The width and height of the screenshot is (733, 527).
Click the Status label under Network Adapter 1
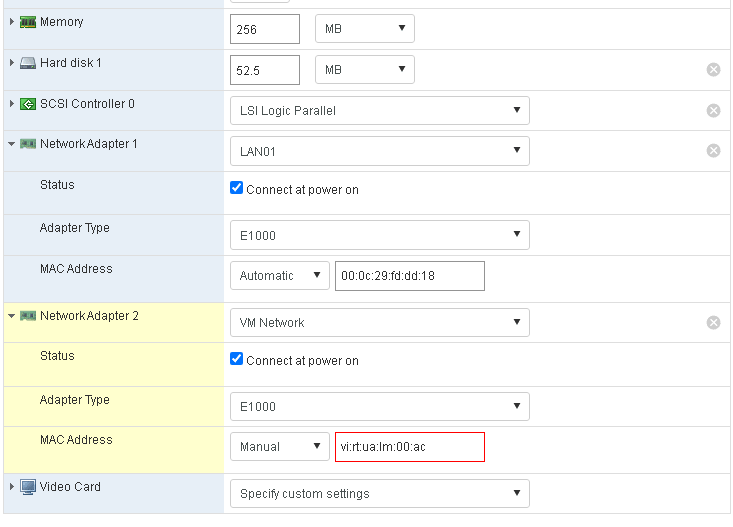click(x=57, y=185)
